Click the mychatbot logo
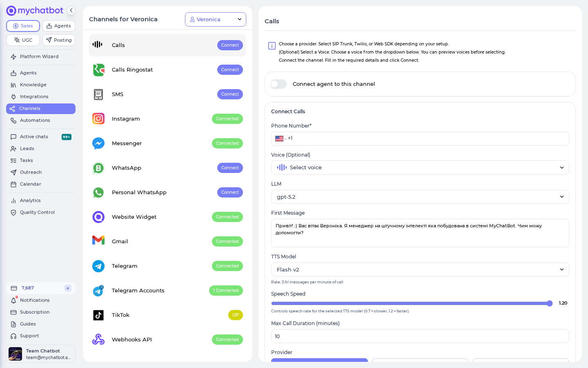The height and width of the screenshot is (368, 588). pos(35,11)
